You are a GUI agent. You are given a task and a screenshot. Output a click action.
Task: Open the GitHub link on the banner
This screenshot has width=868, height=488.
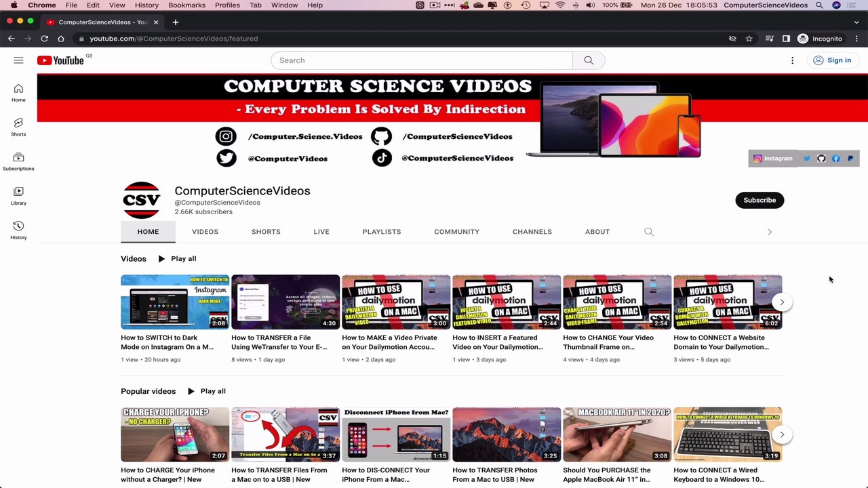[821, 159]
